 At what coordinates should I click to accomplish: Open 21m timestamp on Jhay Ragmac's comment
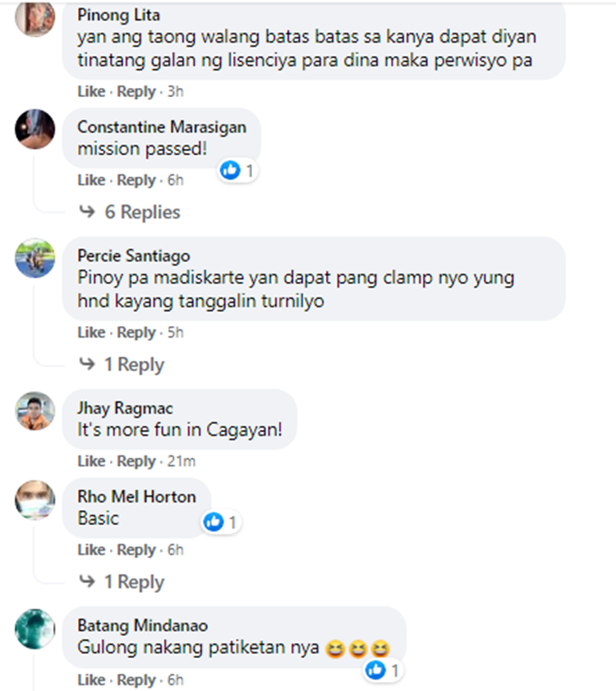click(x=181, y=462)
